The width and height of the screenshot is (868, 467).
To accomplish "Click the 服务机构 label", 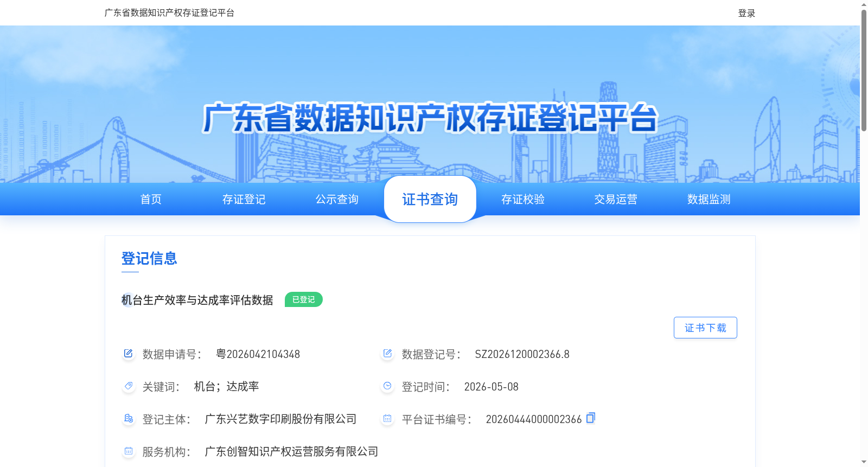I will click(x=167, y=452).
